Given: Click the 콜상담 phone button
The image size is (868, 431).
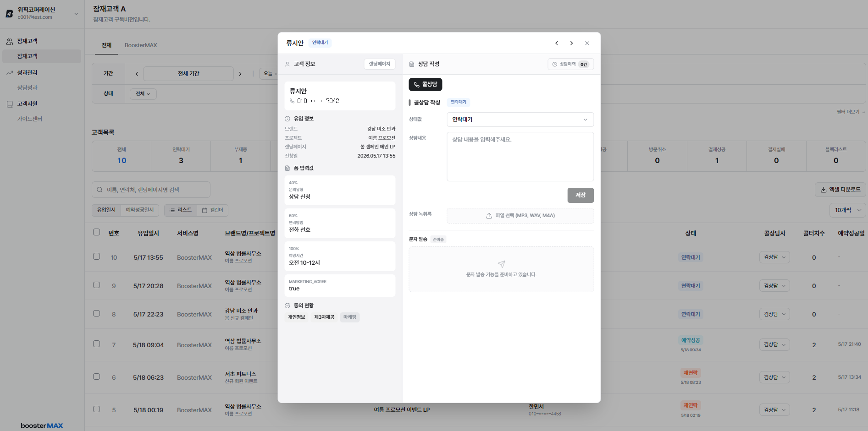Looking at the screenshot, I should pos(426,84).
